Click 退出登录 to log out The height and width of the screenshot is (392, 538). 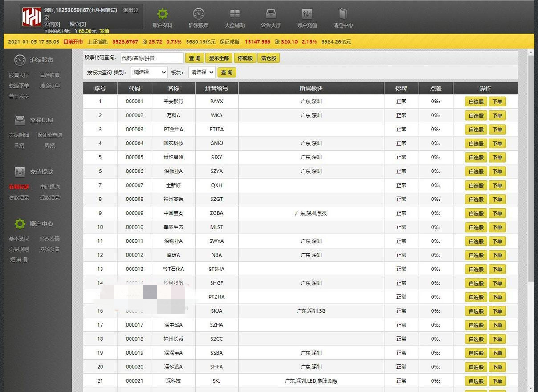coord(130,10)
